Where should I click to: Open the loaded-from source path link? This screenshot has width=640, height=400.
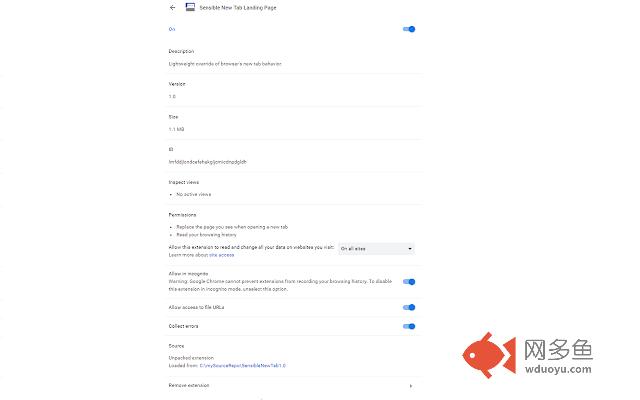pos(243,366)
